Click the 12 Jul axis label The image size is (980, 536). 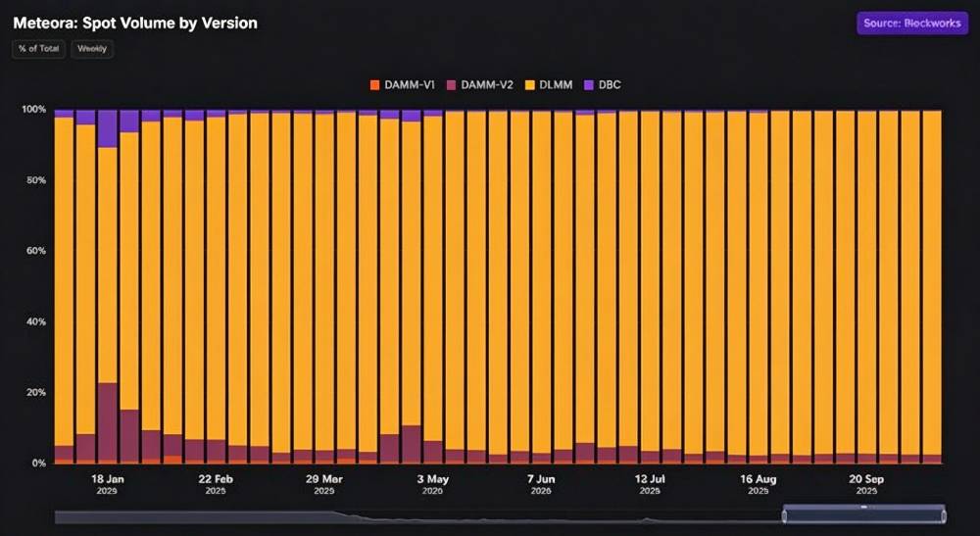point(650,484)
